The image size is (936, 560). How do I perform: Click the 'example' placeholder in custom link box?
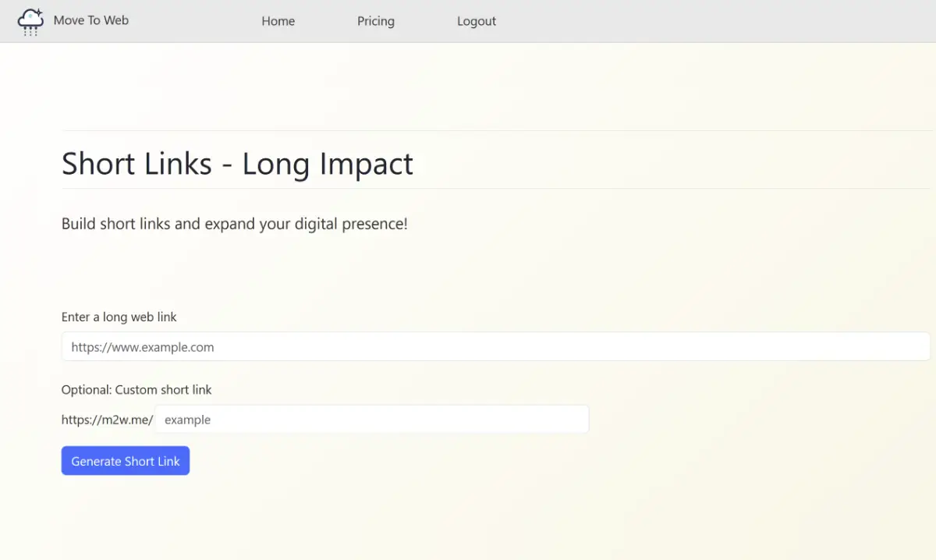click(187, 420)
